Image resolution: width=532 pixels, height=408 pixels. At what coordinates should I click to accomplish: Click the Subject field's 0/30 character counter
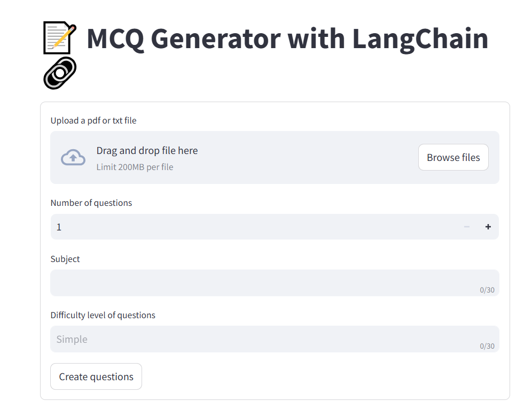pyautogui.click(x=487, y=290)
